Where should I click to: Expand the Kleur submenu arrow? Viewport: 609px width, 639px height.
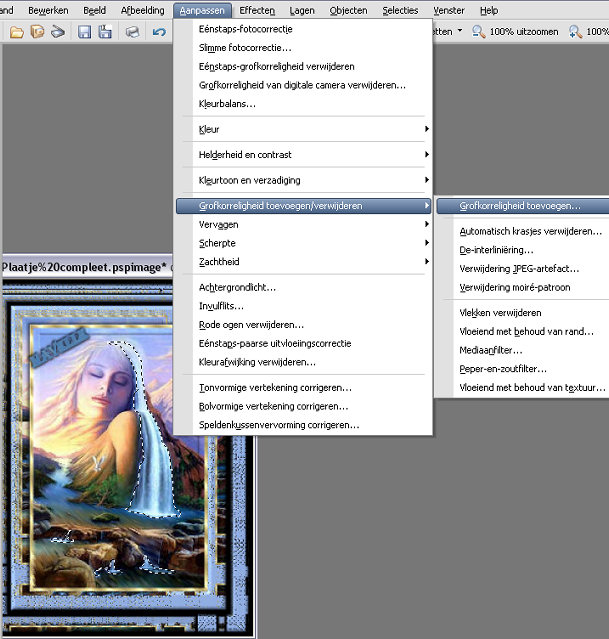[x=426, y=129]
